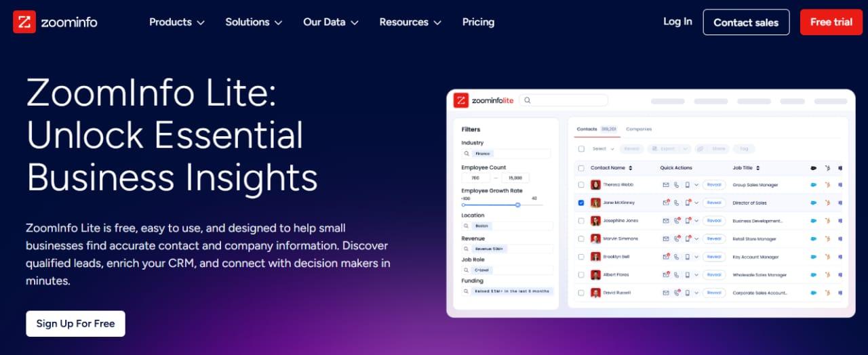The height and width of the screenshot is (355, 868).
Task: Click the email icon for David Russell
Action: [666, 293]
